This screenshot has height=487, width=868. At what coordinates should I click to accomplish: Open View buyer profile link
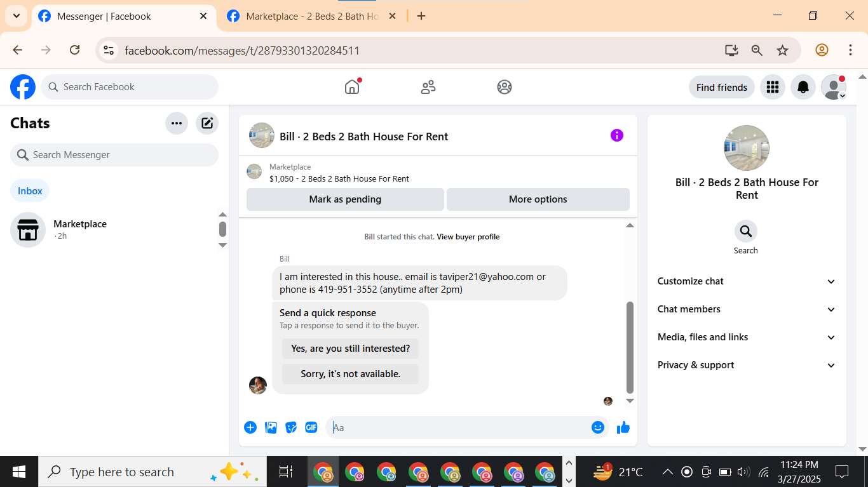[x=468, y=237]
